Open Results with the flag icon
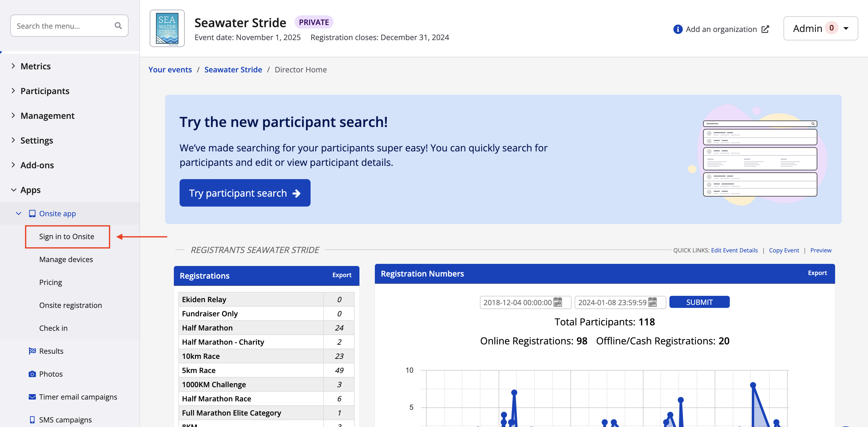Viewport: 868px width, 427px height. (x=51, y=351)
